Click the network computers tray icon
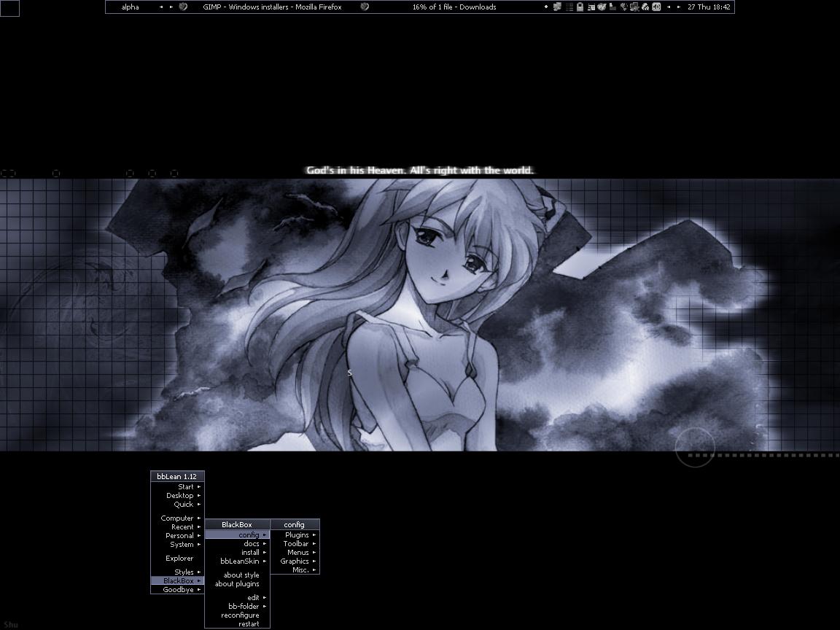This screenshot has height=630, width=840. coord(634,7)
